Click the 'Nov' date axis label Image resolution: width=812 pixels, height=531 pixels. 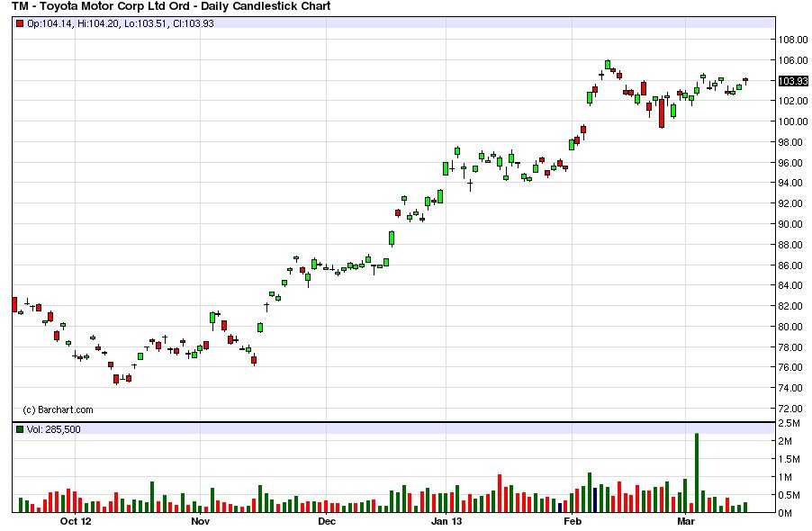201,521
